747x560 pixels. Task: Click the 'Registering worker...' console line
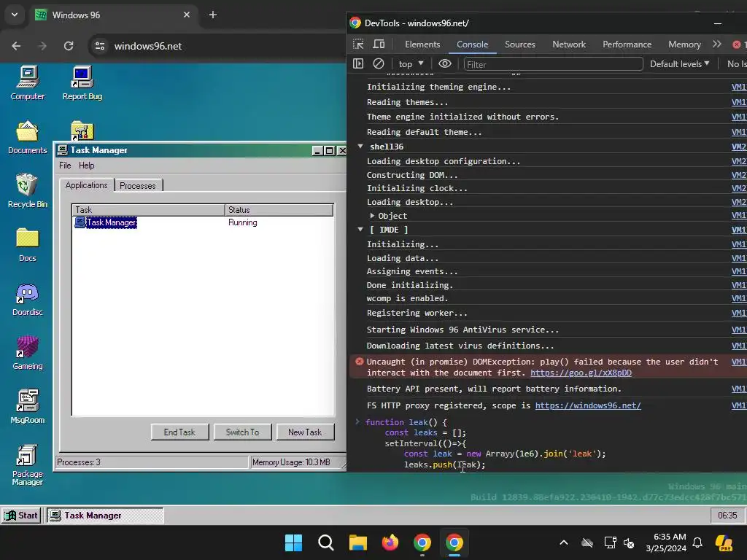[x=417, y=314]
